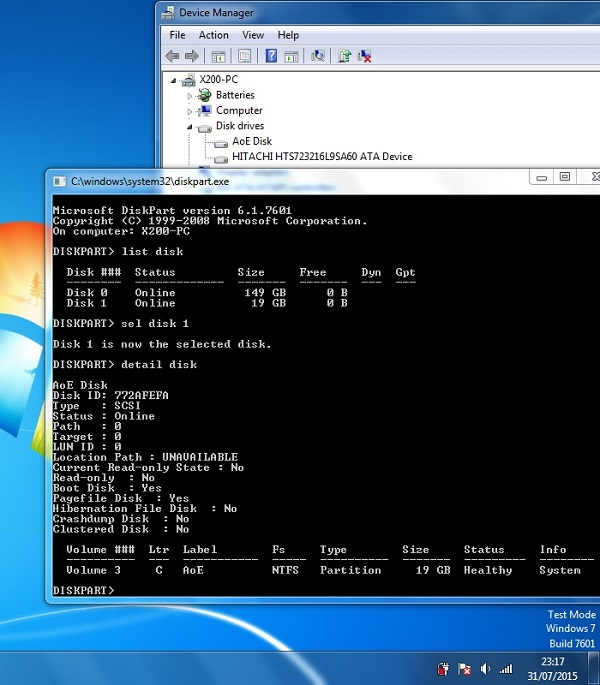Scan for hardware changes icon
This screenshot has height=685, width=600.
318,56
